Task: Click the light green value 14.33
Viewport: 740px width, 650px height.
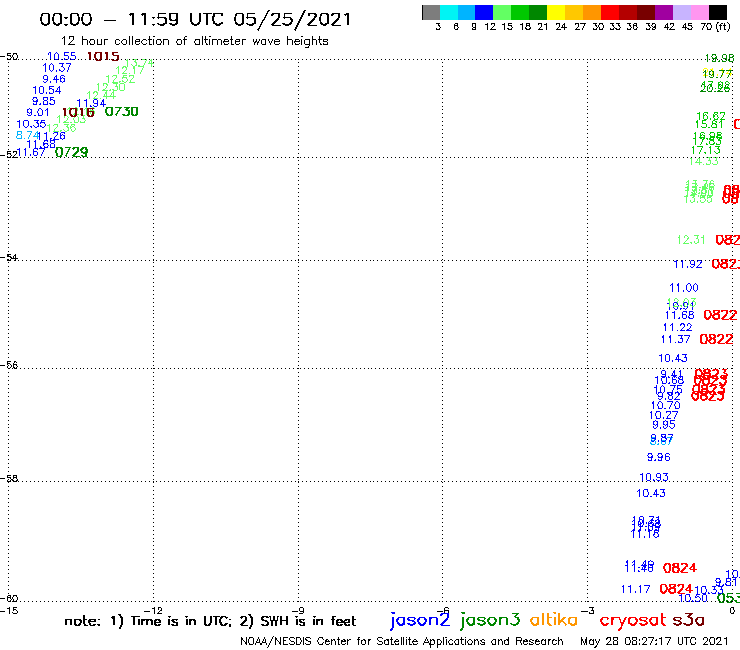Action: (704, 161)
